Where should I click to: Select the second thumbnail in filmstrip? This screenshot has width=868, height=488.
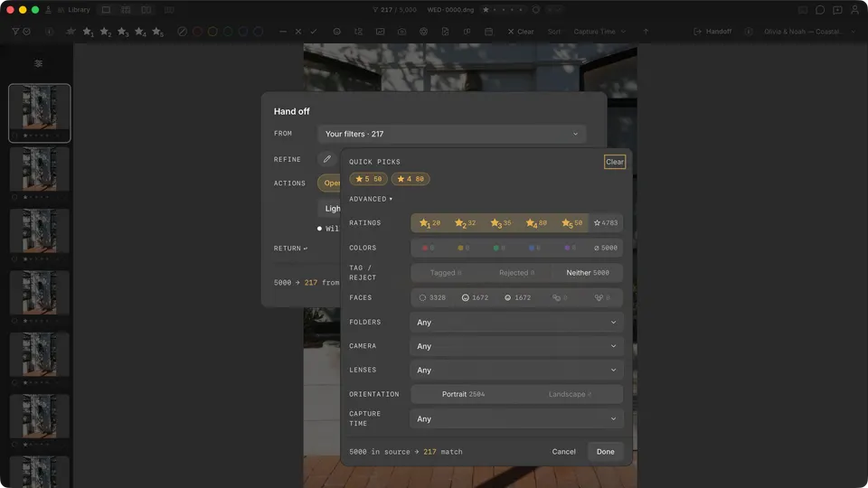39,174
